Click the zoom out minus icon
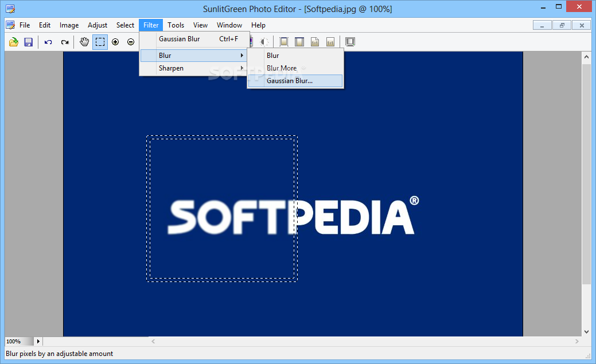 (x=131, y=42)
